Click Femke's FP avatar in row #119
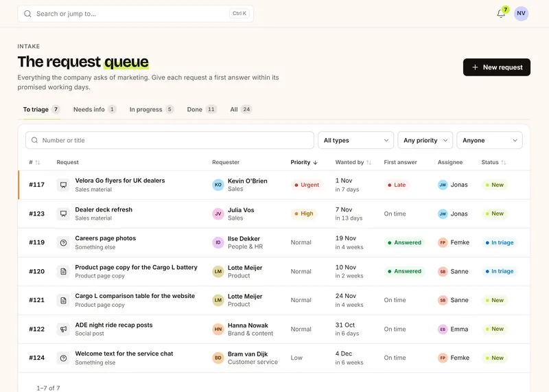 (x=443, y=242)
